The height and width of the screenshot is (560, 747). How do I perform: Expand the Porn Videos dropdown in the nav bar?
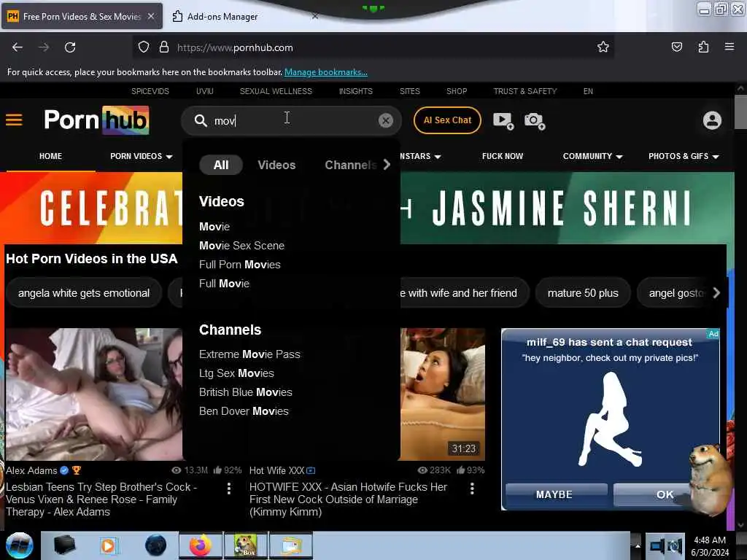tap(142, 156)
